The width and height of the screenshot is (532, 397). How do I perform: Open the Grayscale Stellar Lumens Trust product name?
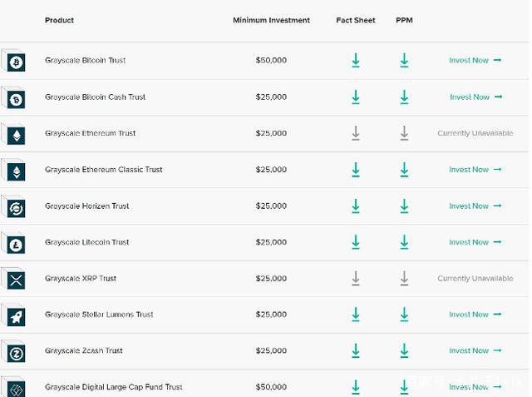tap(99, 315)
